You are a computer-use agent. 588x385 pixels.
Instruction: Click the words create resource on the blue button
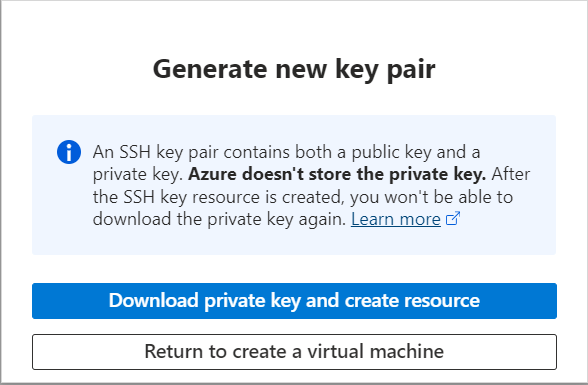click(x=412, y=300)
